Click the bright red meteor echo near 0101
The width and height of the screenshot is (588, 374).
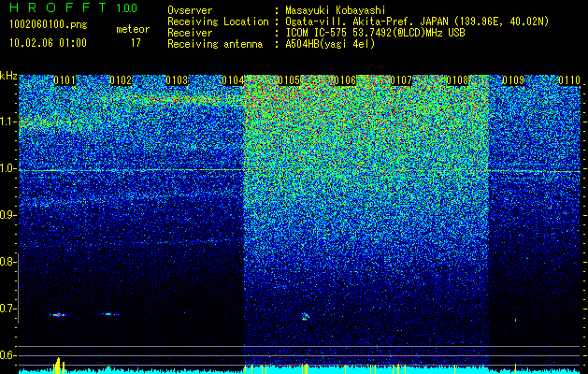pos(57,315)
